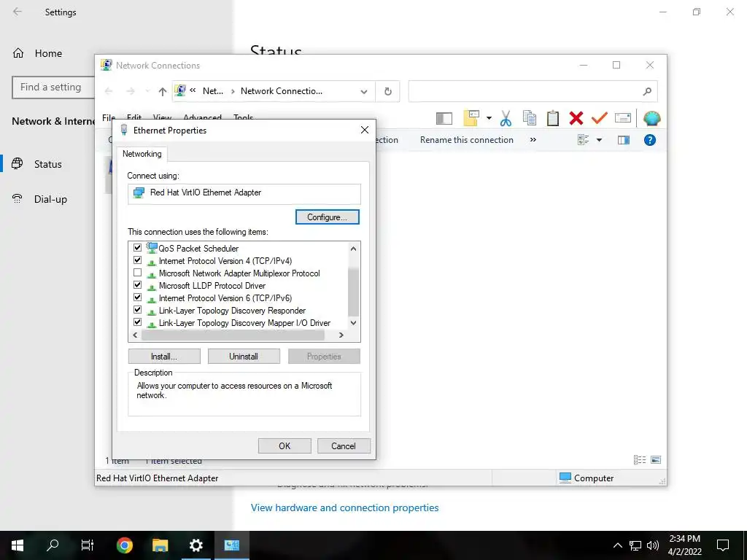The width and height of the screenshot is (747, 560).
Task: Click the Up arrow navigation icon
Action: click(x=163, y=91)
